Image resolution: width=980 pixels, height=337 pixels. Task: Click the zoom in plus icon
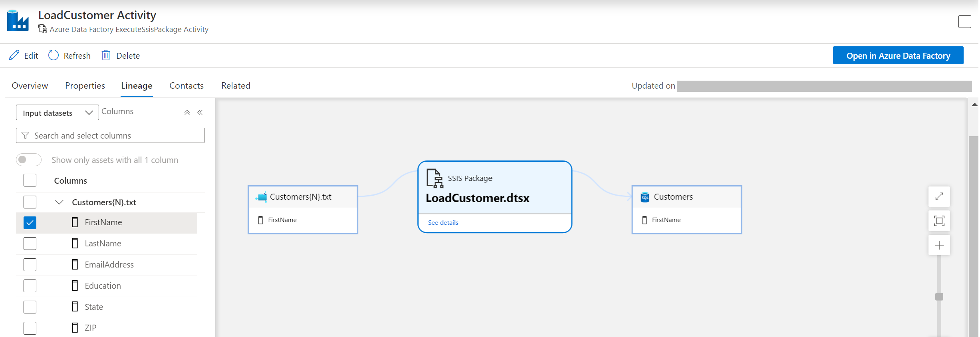(x=939, y=245)
